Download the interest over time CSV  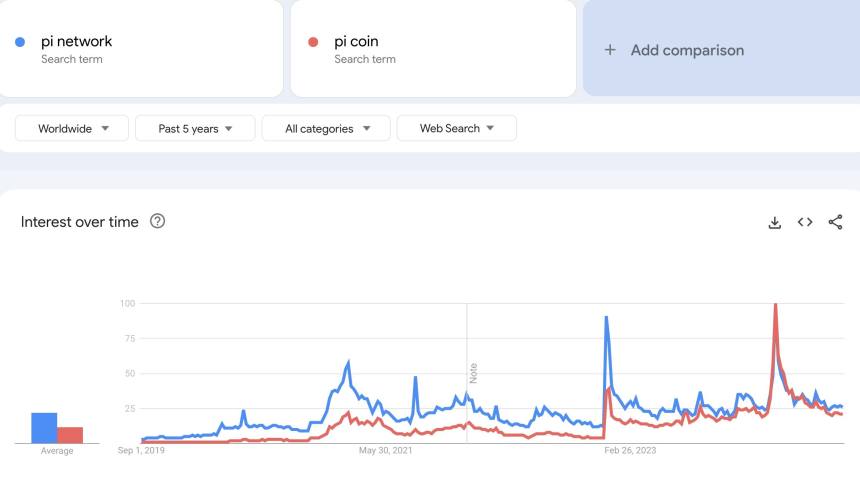(774, 222)
